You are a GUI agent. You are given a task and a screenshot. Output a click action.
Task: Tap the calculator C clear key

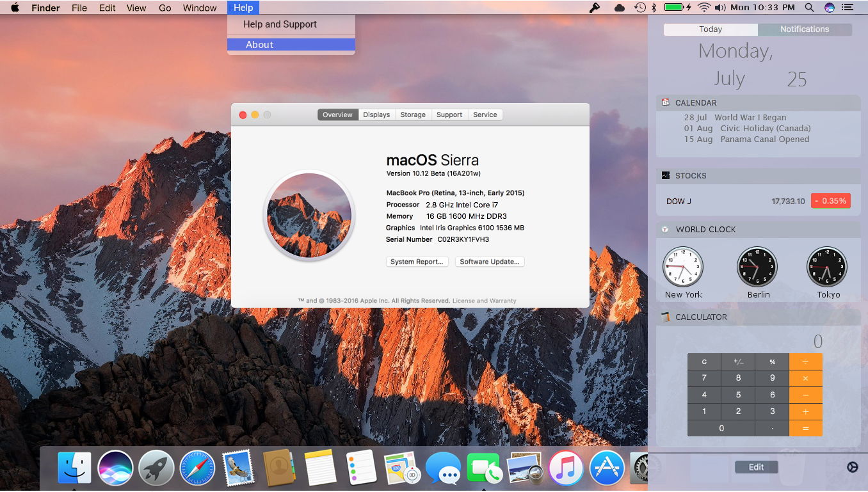coord(704,361)
